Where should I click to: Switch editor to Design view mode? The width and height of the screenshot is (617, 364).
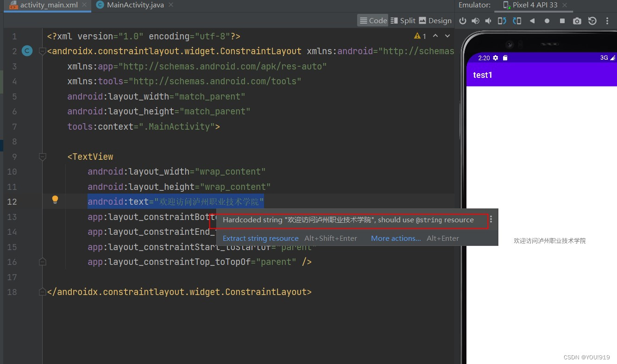(435, 20)
